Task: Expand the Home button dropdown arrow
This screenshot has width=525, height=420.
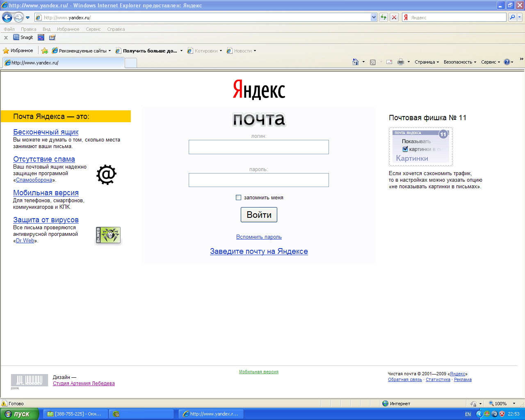Action: [363, 62]
